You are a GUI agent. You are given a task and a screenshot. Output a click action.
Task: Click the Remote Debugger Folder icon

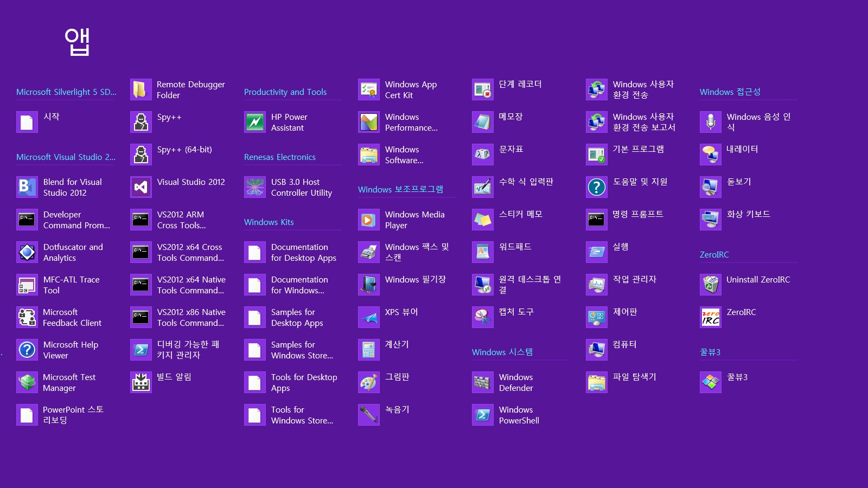point(141,89)
